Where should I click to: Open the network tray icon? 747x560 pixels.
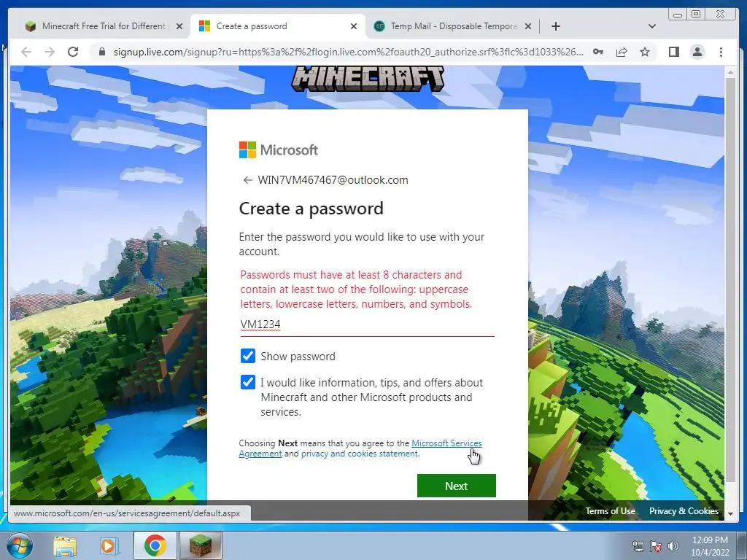pos(638,546)
